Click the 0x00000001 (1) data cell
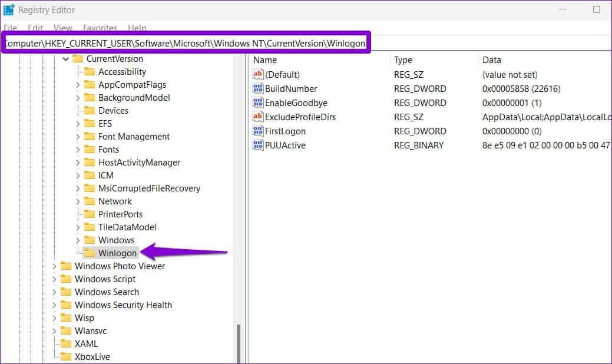This screenshot has height=364, width=612. pyautogui.click(x=512, y=102)
